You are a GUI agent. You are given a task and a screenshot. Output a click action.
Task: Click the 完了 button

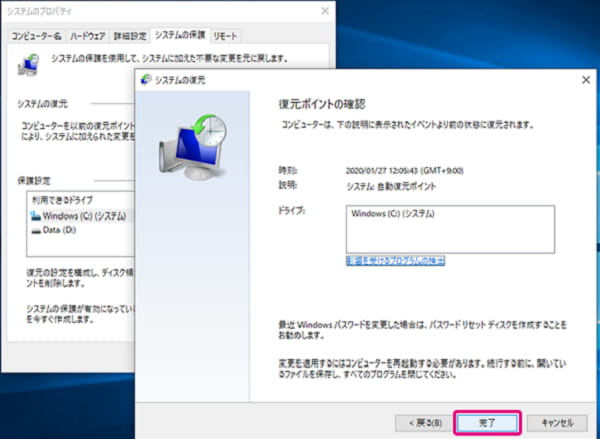pyautogui.click(x=487, y=422)
